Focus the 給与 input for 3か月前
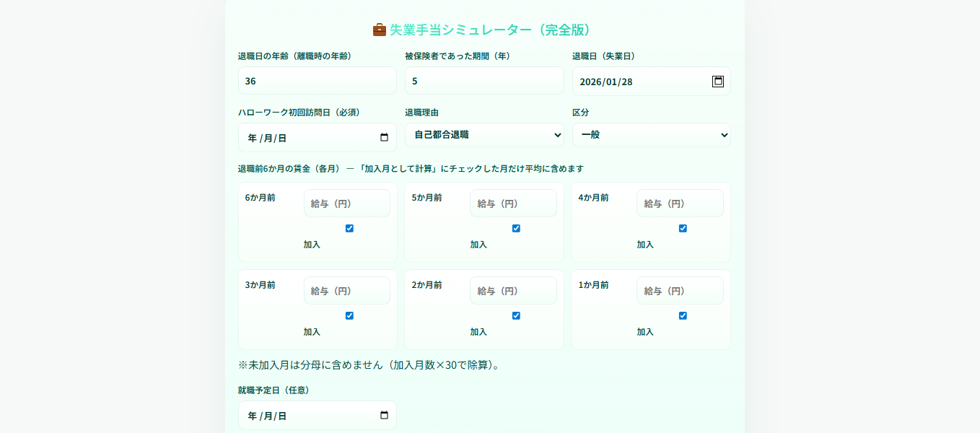This screenshot has height=433, width=980. tap(347, 290)
